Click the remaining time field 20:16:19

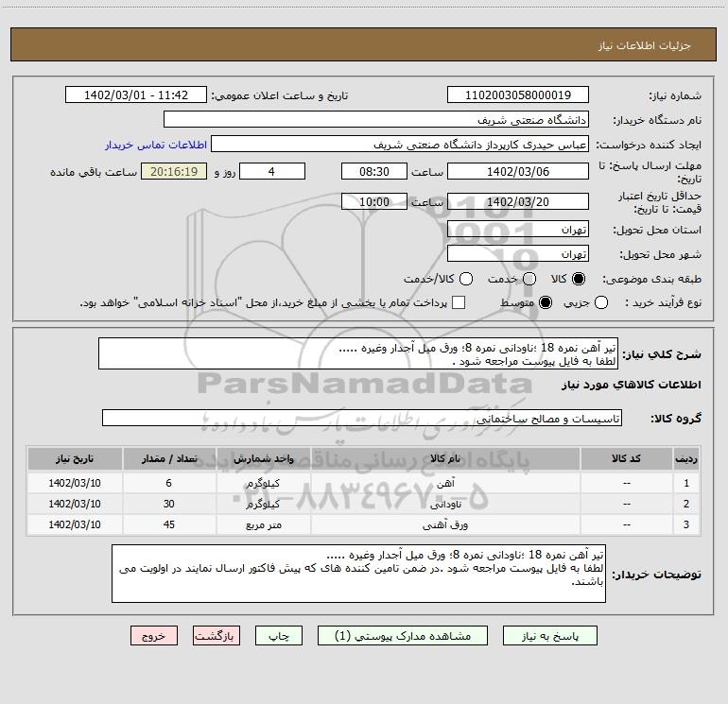[x=174, y=171]
